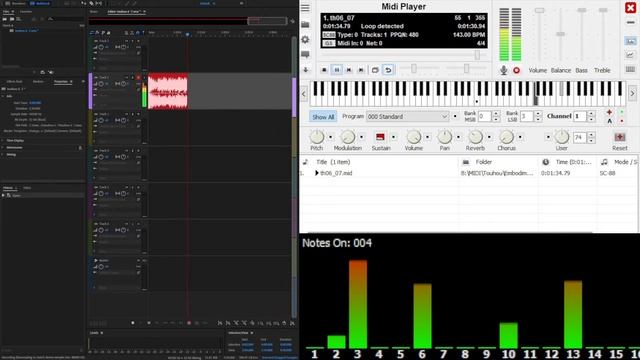
Task: Click the Reverb knob
Action: tap(475, 137)
